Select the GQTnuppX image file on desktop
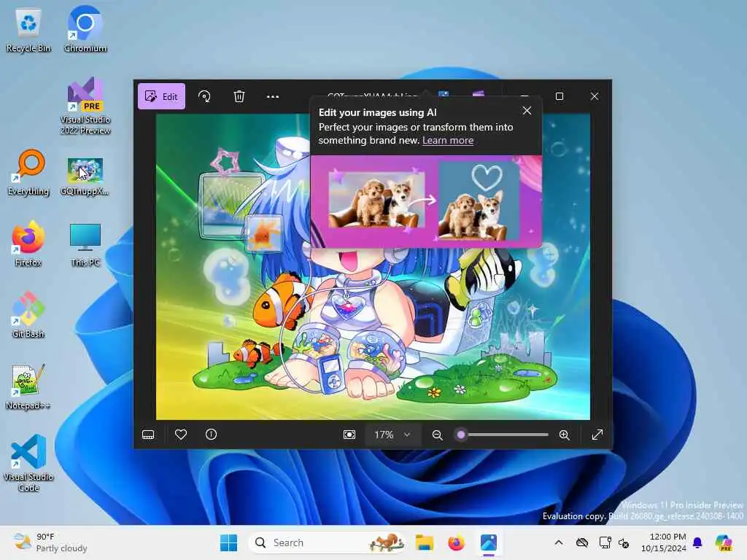The height and width of the screenshot is (560, 747). [x=85, y=176]
